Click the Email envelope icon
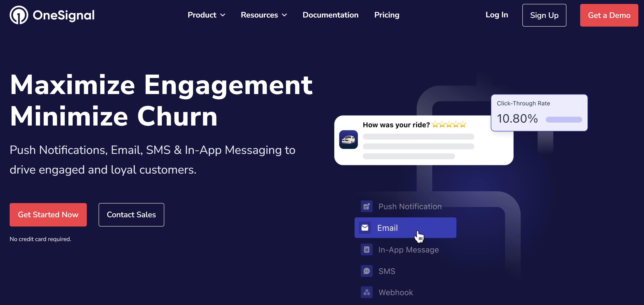The image size is (644, 305). point(365,228)
